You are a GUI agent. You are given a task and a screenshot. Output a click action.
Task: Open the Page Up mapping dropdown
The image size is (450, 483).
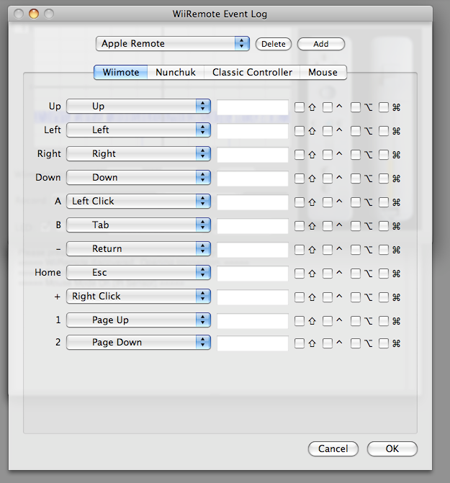(x=138, y=320)
